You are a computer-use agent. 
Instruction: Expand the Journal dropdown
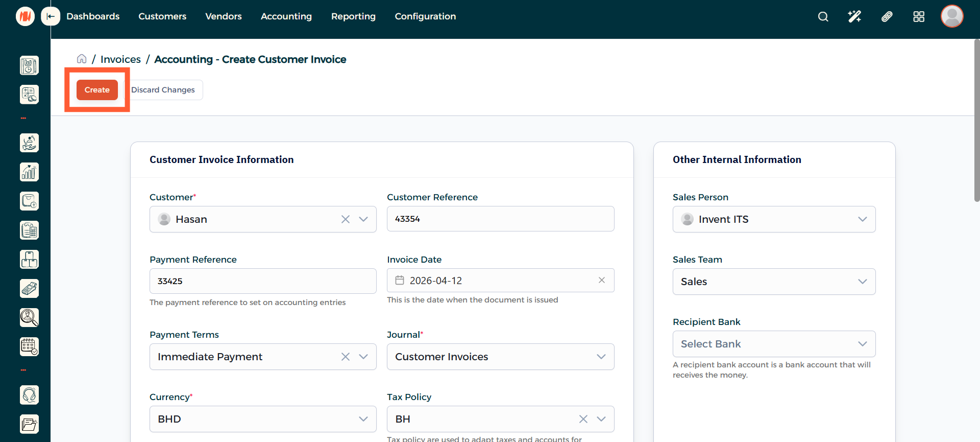coord(601,357)
